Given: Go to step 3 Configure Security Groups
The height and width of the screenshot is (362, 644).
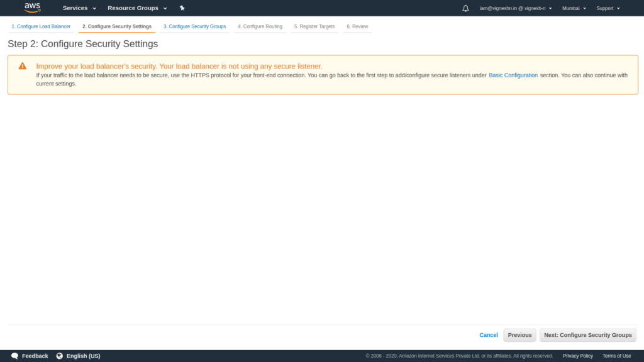Looking at the screenshot, I should pos(195,26).
